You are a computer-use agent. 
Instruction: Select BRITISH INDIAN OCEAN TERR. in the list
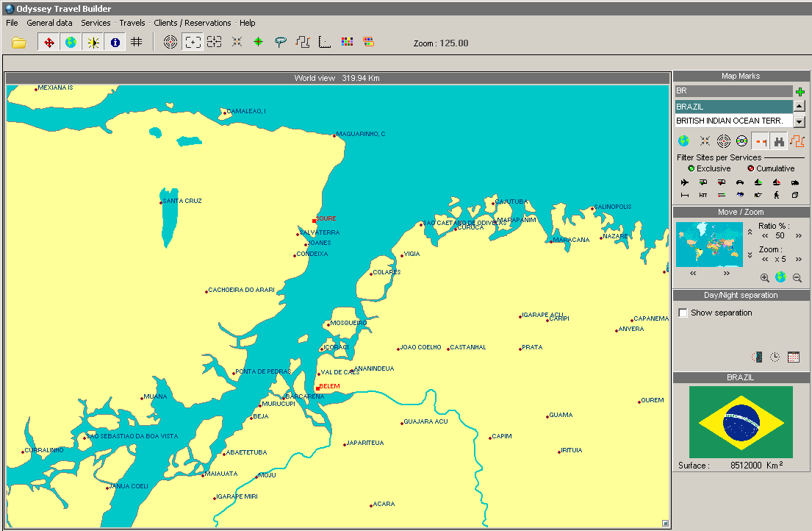click(730, 121)
